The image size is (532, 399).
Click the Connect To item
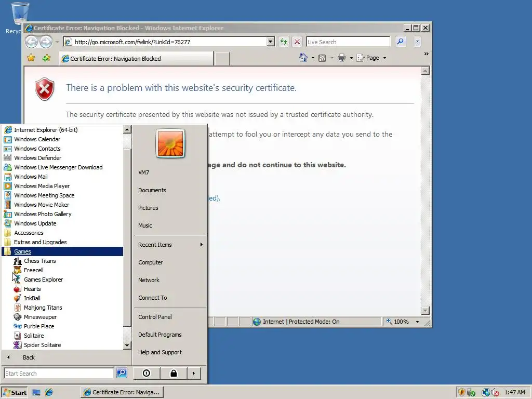coord(152,298)
